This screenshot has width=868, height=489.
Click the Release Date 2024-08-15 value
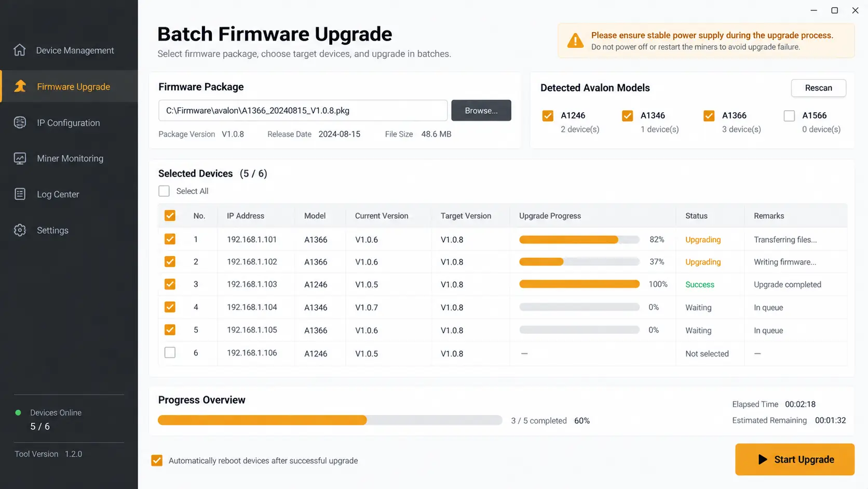coord(340,134)
